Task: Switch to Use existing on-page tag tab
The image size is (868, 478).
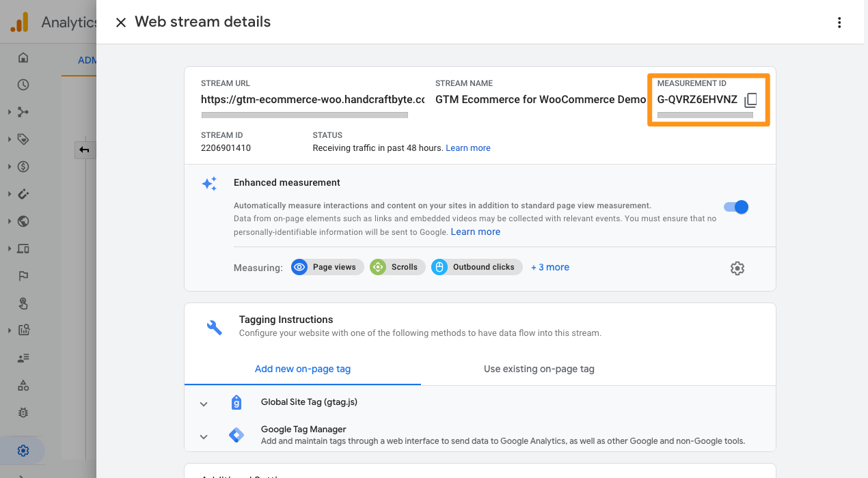Action: click(539, 369)
